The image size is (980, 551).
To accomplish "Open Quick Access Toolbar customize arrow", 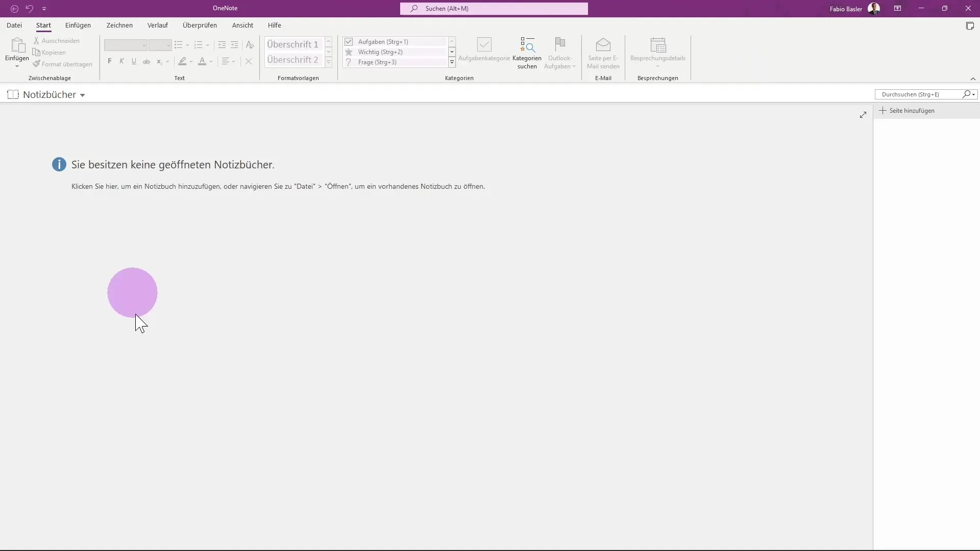I will 44,9.
